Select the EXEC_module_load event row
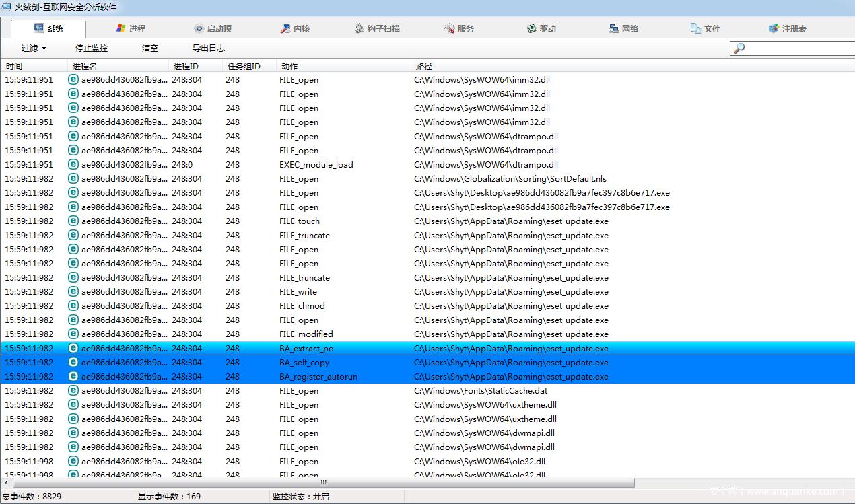Image resolution: width=855 pixels, height=504 pixels. pos(316,165)
